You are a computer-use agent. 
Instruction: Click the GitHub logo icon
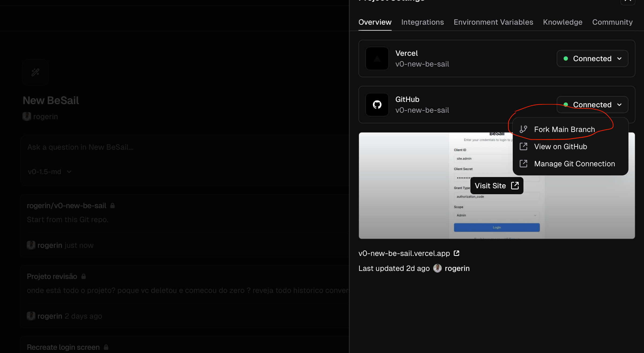(x=377, y=105)
